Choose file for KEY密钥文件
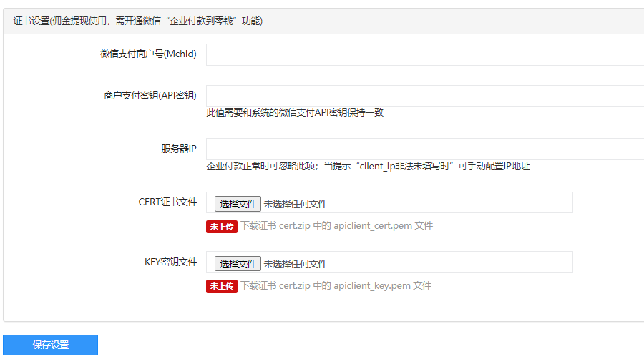 tap(238, 263)
